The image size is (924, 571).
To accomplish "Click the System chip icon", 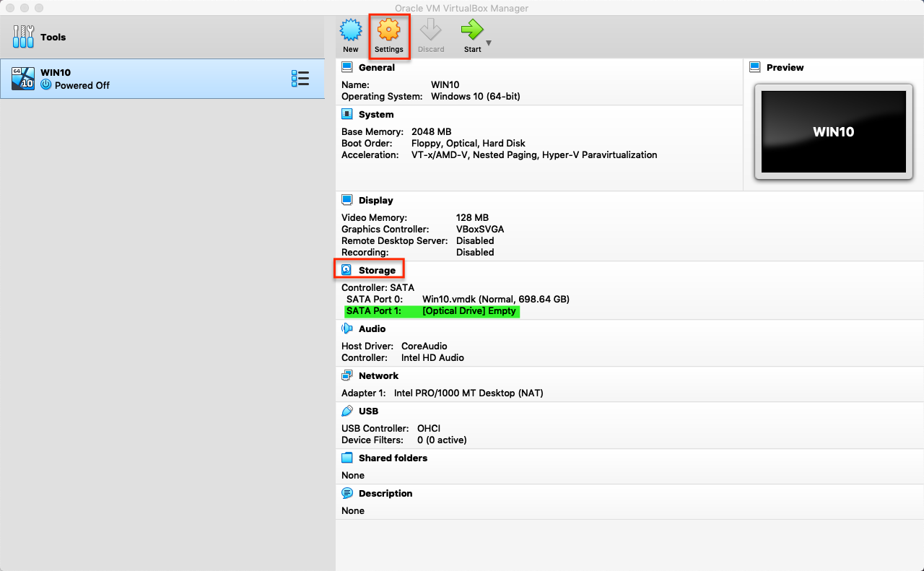I will tap(347, 114).
